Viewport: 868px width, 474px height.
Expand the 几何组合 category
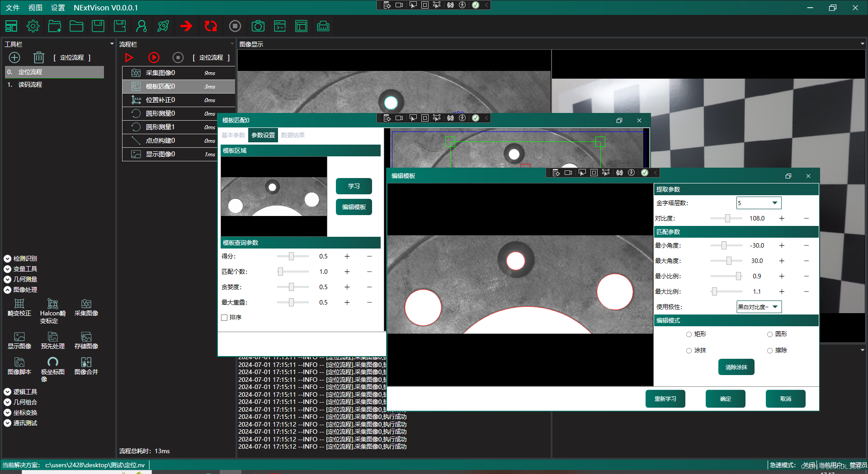tap(8, 402)
